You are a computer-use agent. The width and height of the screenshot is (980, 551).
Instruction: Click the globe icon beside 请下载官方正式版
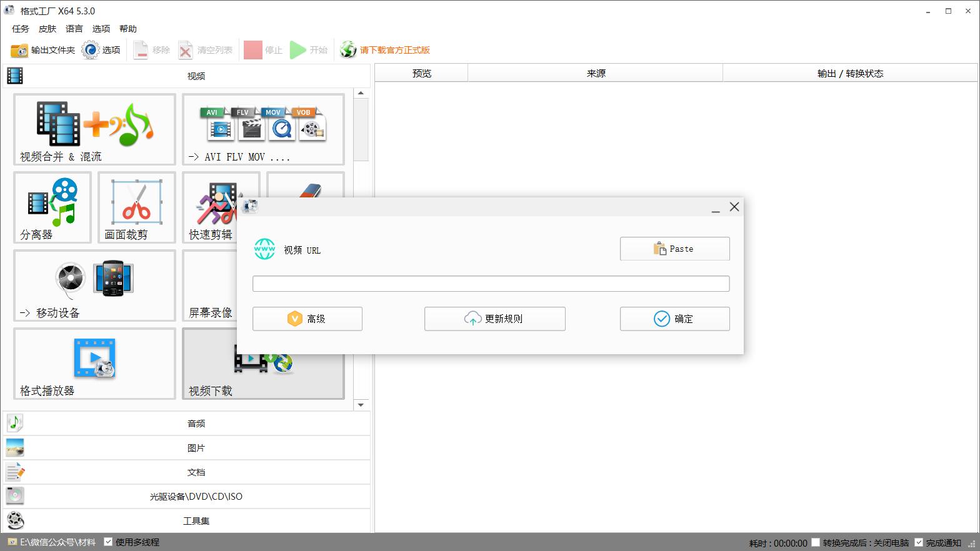pos(348,50)
